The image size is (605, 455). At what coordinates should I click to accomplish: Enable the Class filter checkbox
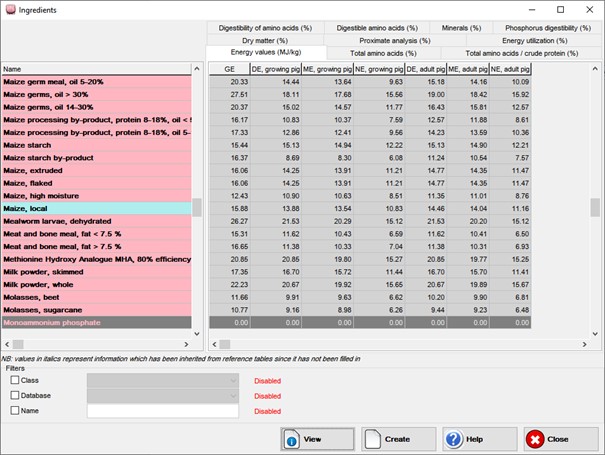(15, 380)
